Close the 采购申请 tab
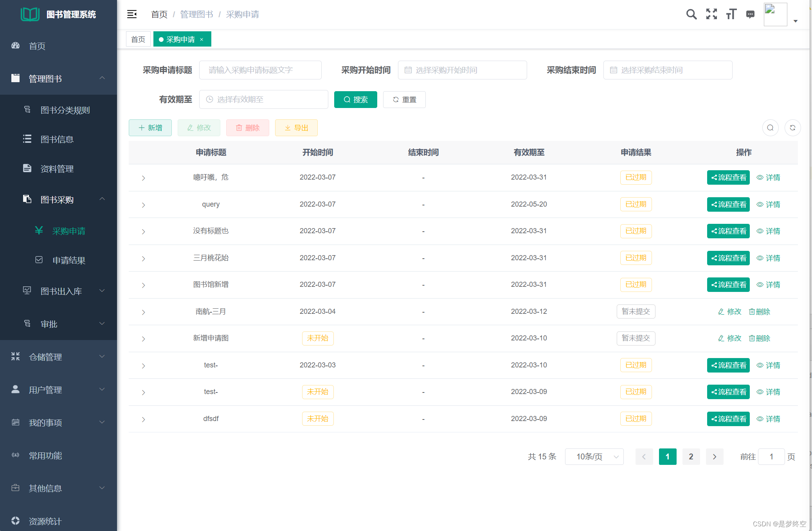 coord(202,39)
